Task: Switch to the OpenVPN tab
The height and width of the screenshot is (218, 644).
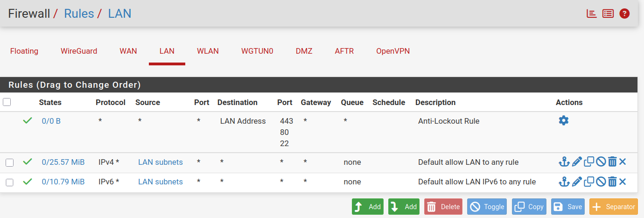Action: point(393,51)
